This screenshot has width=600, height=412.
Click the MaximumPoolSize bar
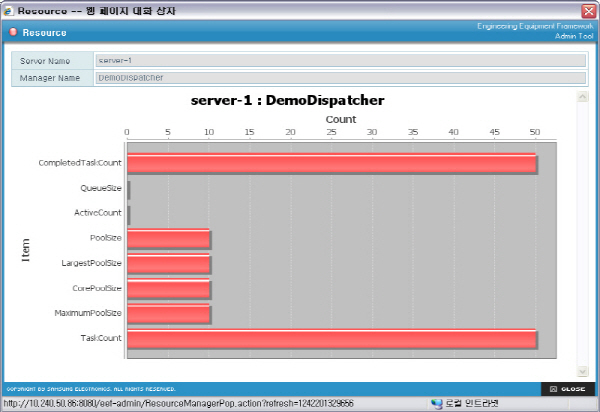coord(168,314)
